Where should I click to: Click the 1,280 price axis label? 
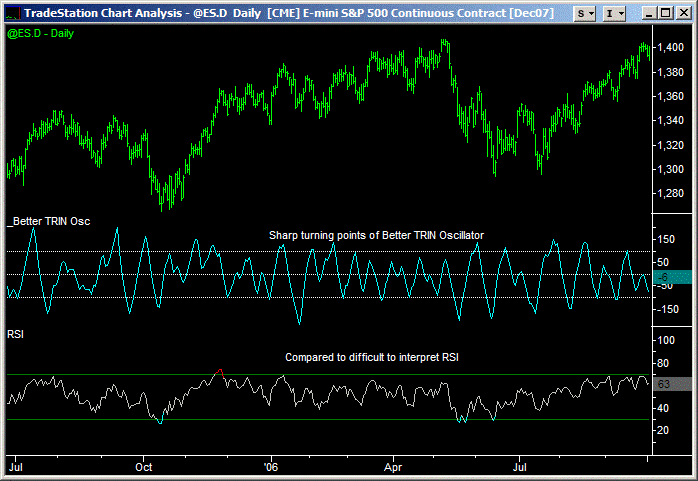coord(670,194)
